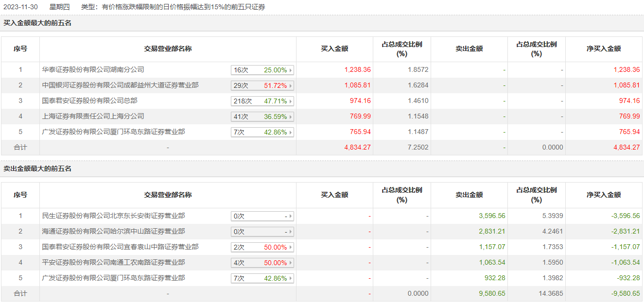Expand the 218次 47.71% dropdown
Viewport: 644px width, 303px height.
(x=262, y=101)
